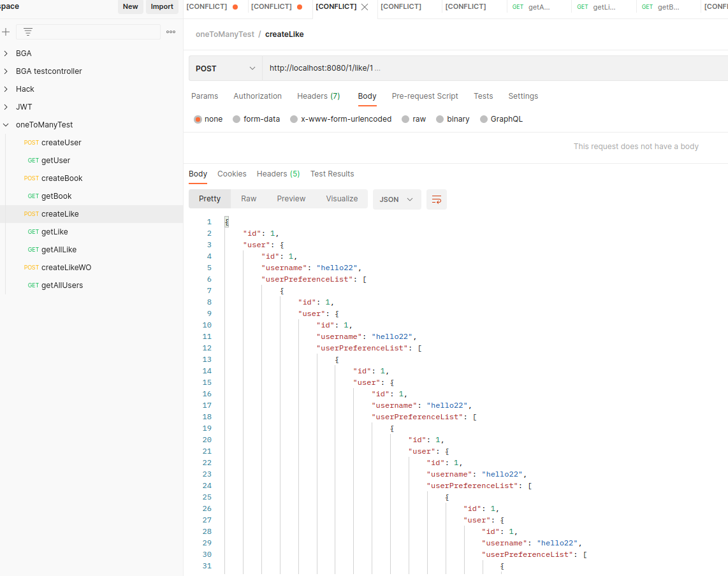This screenshot has height=576, width=728.
Task: Open the three-dot options menu in sidebar
Action: pos(171,32)
